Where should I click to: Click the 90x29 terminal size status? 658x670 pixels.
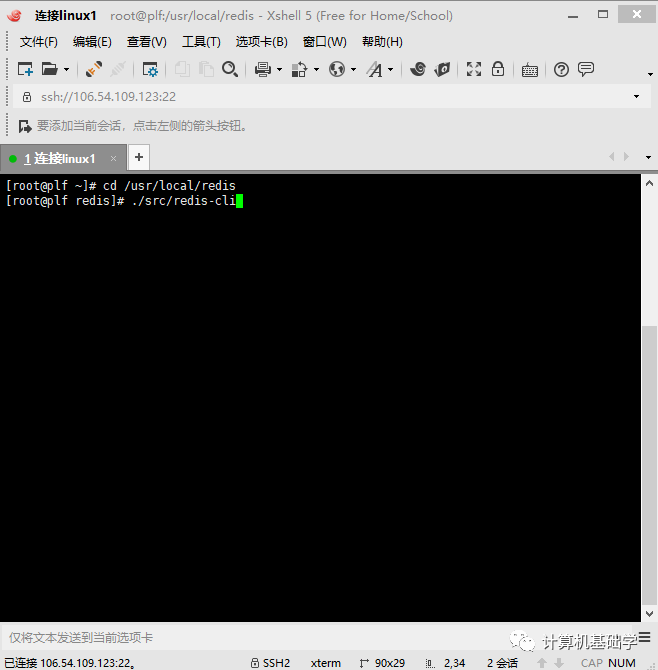(382, 663)
